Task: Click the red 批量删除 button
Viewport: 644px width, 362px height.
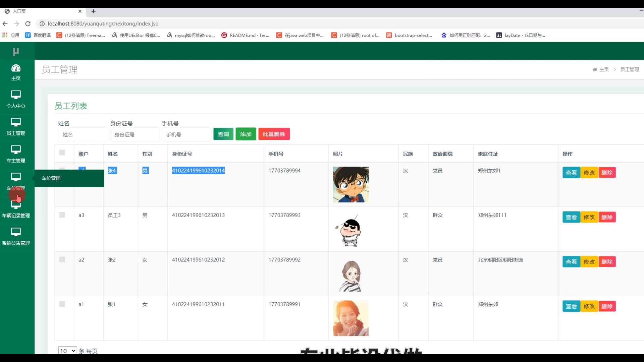Action: pos(274,134)
